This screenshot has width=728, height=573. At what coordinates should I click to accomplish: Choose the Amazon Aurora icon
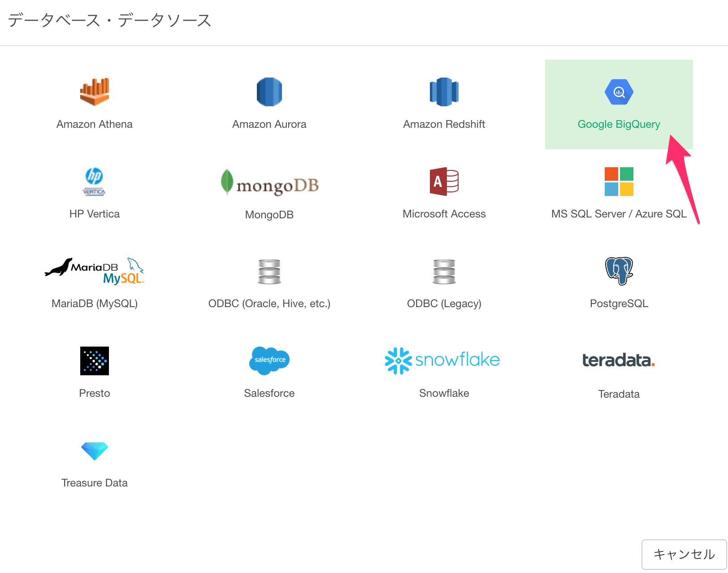click(x=269, y=92)
